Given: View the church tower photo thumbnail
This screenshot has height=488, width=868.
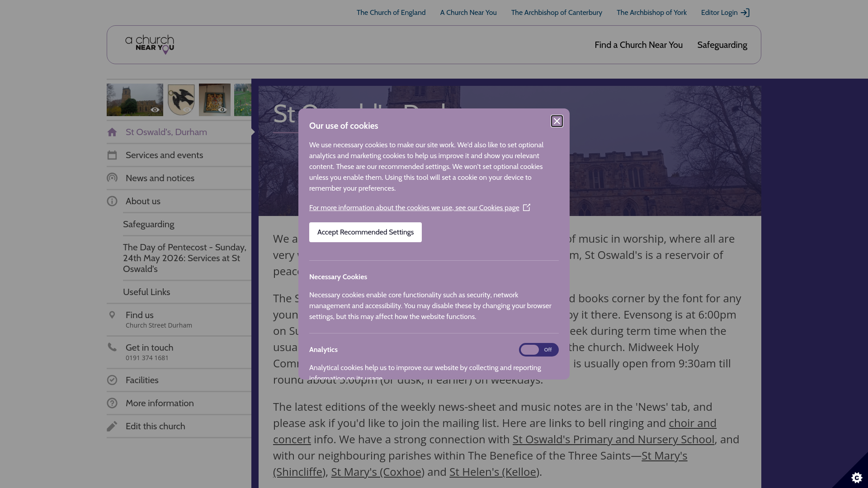Looking at the screenshot, I should [x=135, y=100].
